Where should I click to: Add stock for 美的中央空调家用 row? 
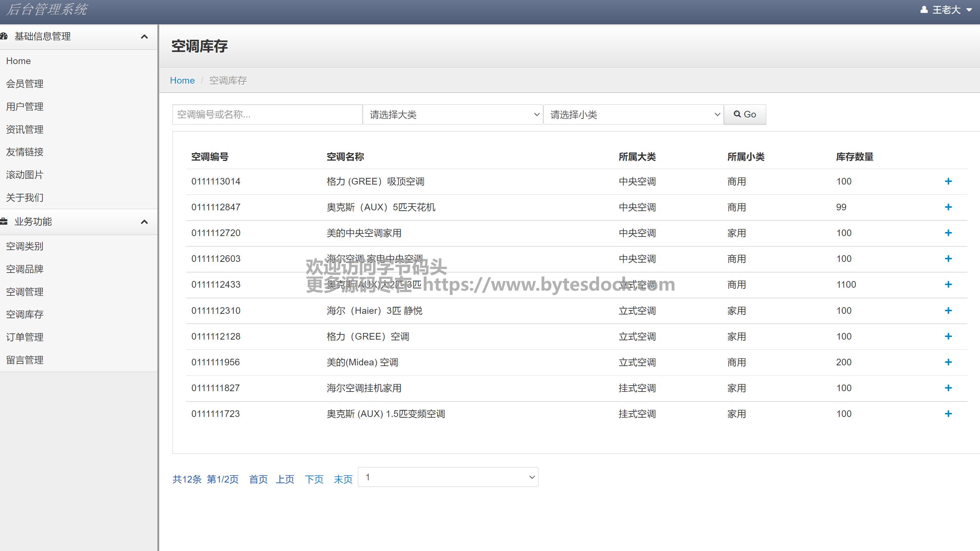point(948,233)
